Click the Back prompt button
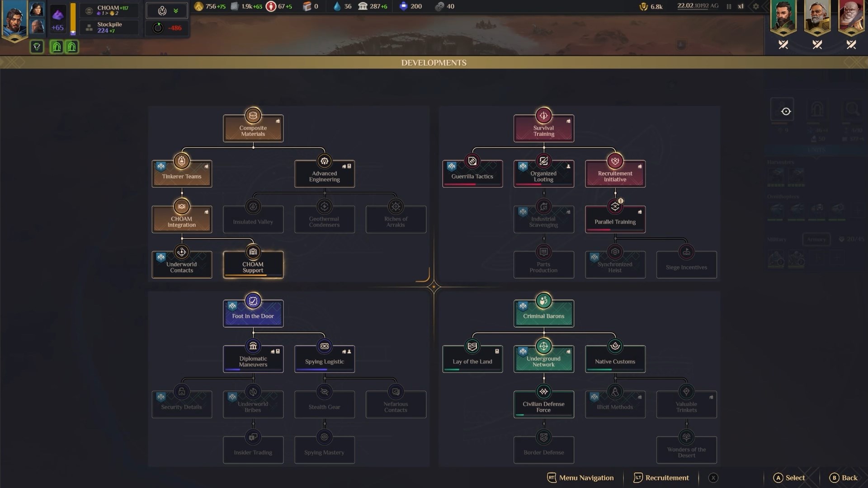Screen dimensions: 868x488 [x=844, y=478]
